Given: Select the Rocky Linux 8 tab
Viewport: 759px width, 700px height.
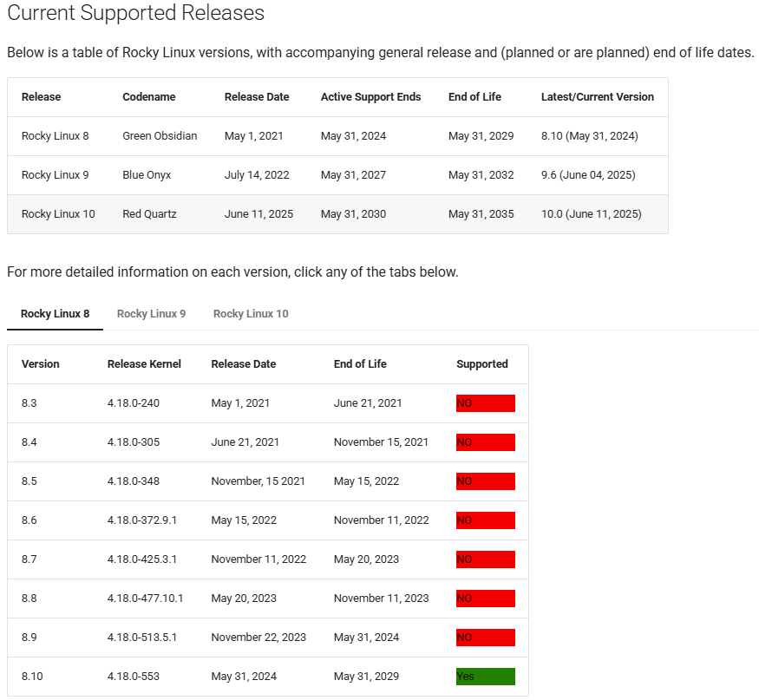Looking at the screenshot, I should click(56, 314).
